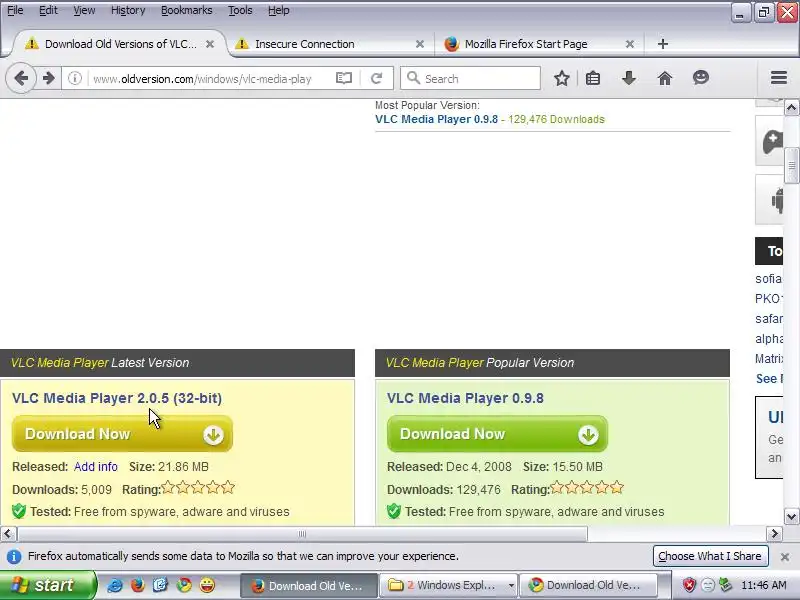Click the horizontal scrollbar thumb

(x=302, y=534)
